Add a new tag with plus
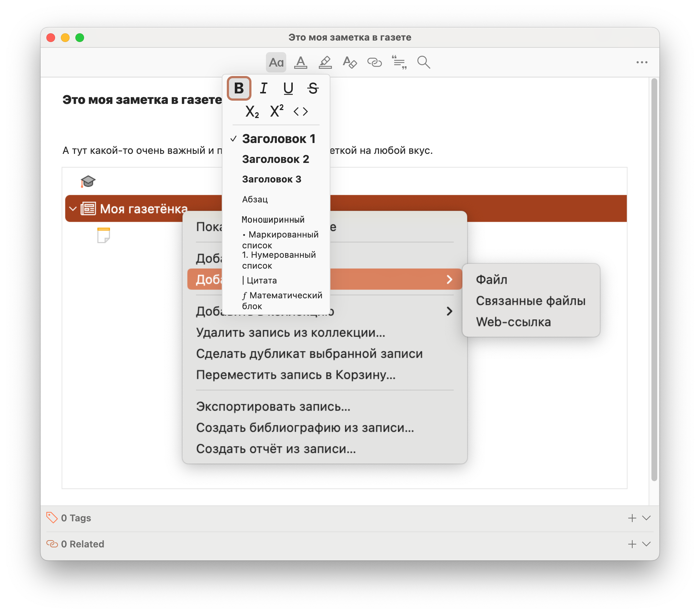The image size is (700, 614). pos(632,518)
